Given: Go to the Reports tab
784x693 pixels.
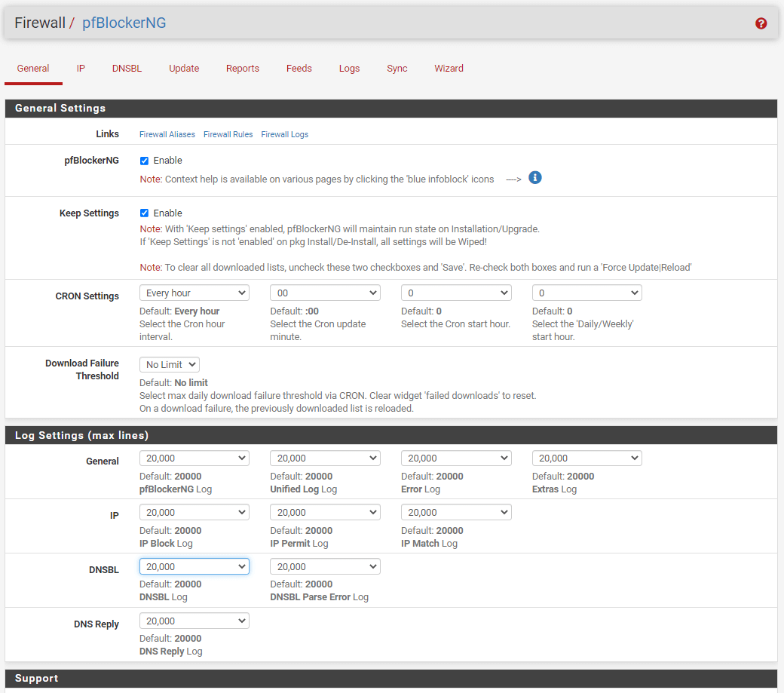Looking at the screenshot, I should [x=242, y=69].
